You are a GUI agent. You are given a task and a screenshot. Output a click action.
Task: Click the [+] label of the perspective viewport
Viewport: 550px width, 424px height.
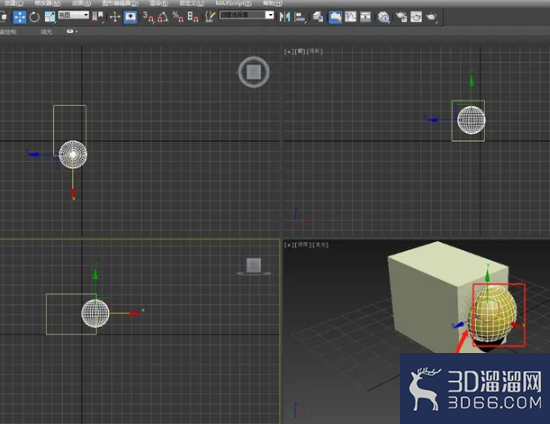[289, 245]
